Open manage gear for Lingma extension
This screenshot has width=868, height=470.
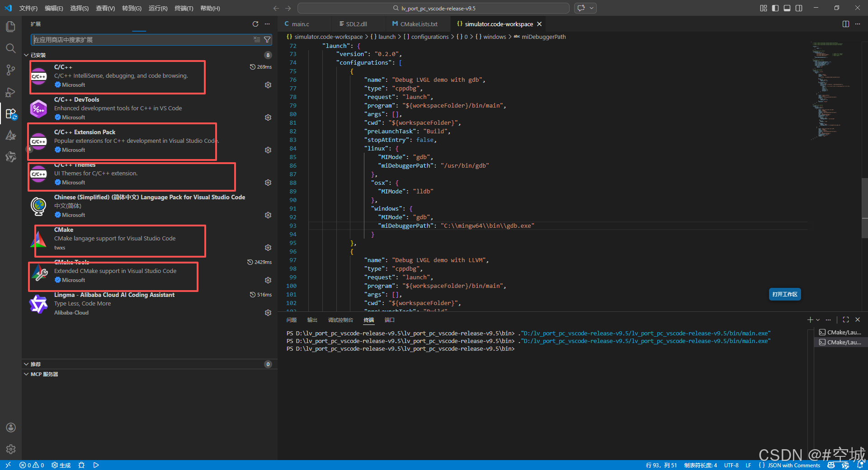[x=268, y=313]
